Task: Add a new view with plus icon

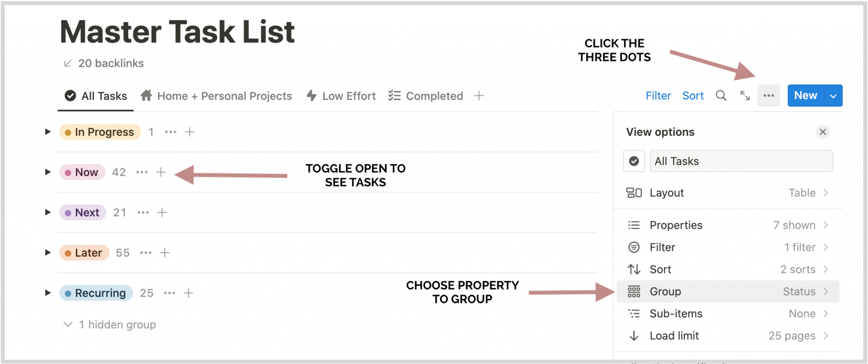Action: tap(479, 96)
